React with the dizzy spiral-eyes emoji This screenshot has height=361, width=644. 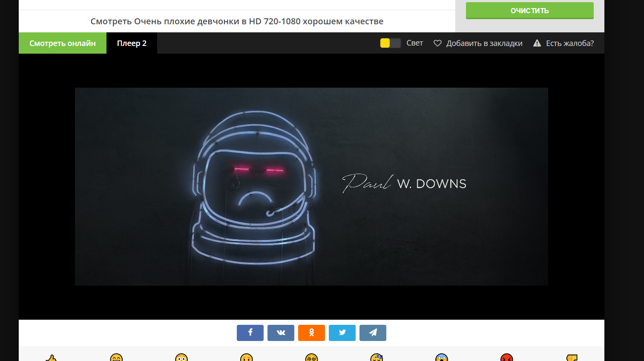pos(311,358)
